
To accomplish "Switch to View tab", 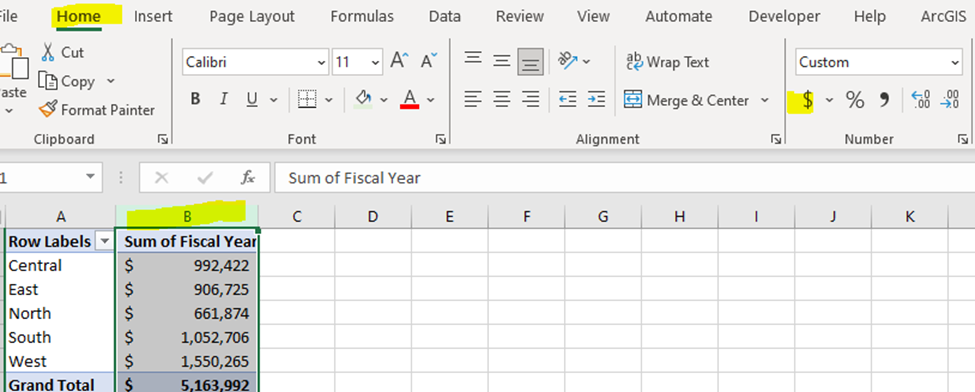I will [x=593, y=16].
